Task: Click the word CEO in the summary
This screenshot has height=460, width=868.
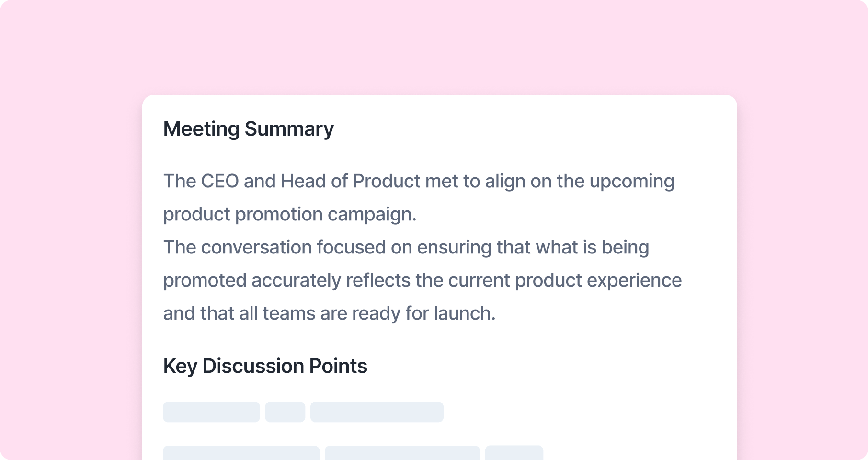Action: [220, 181]
